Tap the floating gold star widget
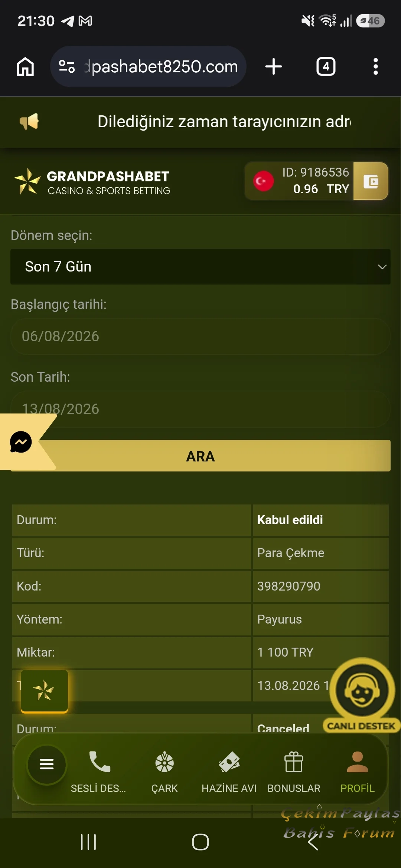 click(44, 691)
